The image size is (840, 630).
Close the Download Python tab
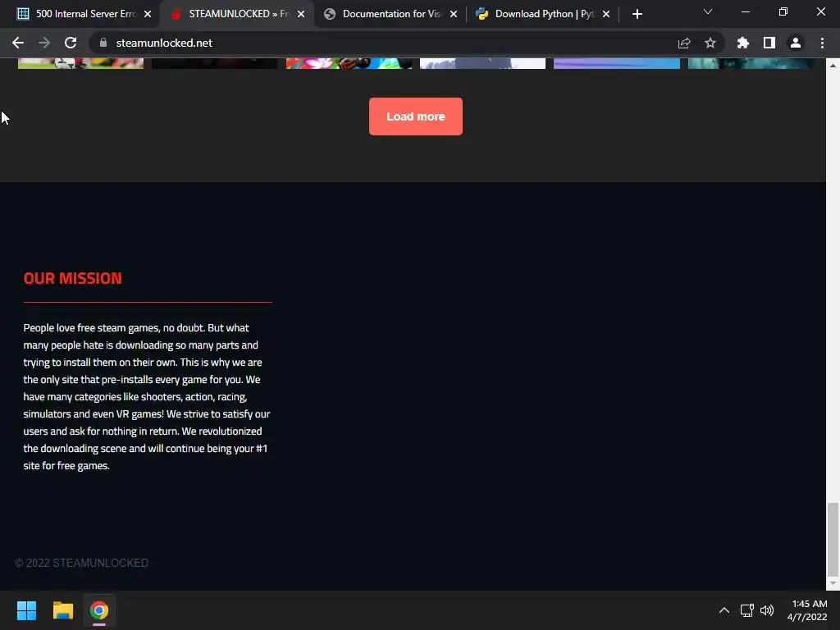click(x=606, y=14)
